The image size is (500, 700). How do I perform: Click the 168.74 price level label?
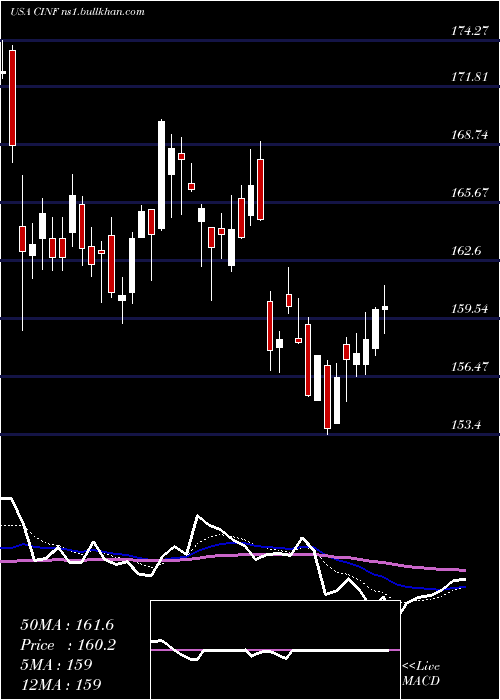tap(469, 135)
